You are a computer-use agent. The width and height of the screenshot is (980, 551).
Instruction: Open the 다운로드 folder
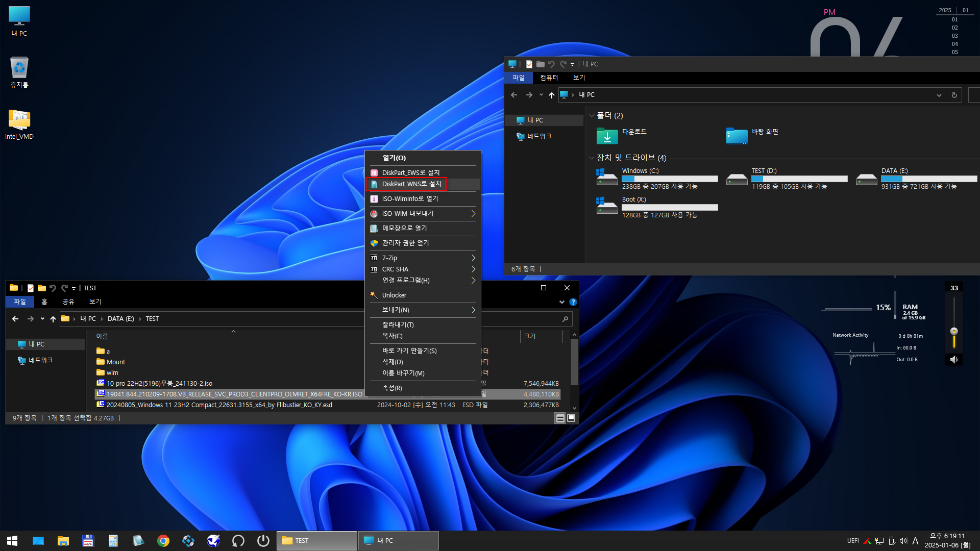(622, 136)
